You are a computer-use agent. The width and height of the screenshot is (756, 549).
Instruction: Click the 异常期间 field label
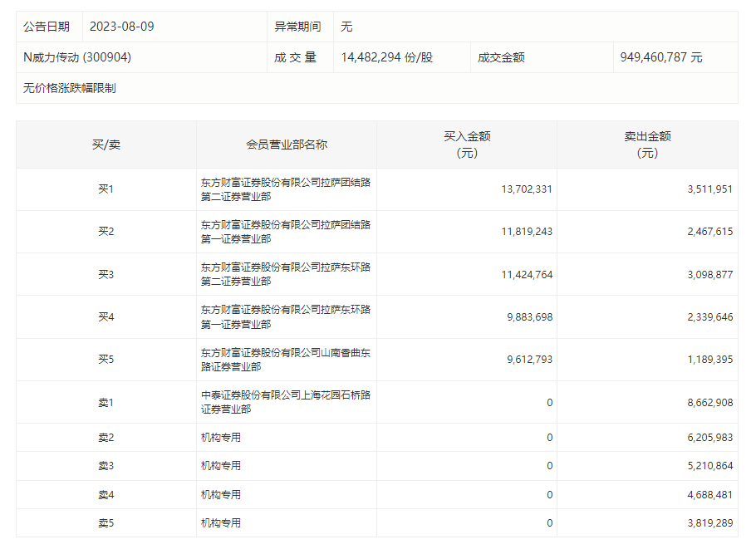tap(297, 27)
